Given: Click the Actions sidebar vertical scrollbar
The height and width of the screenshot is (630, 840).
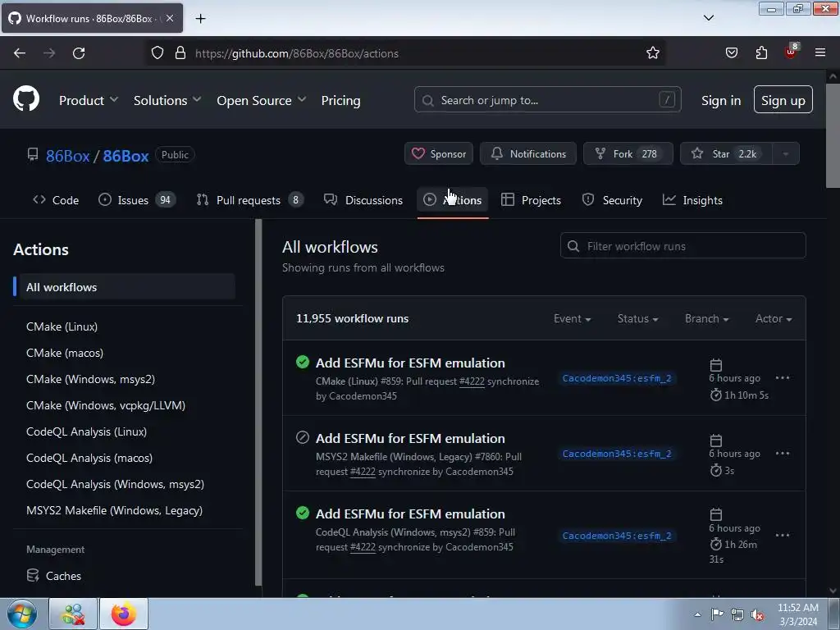Looking at the screenshot, I should pyautogui.click(x=258, y=402).
